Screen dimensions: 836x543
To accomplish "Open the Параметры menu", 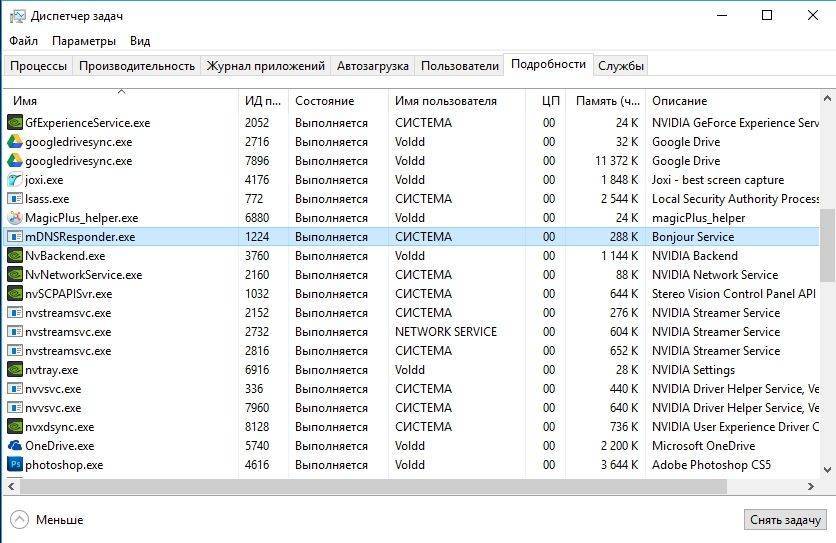I will coord(84,41).
